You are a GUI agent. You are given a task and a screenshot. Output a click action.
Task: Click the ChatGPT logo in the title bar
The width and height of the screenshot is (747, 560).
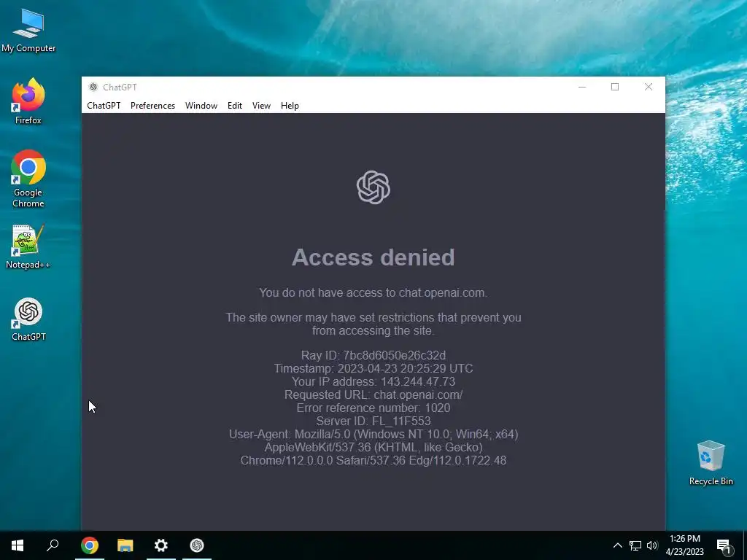(93, 87)
